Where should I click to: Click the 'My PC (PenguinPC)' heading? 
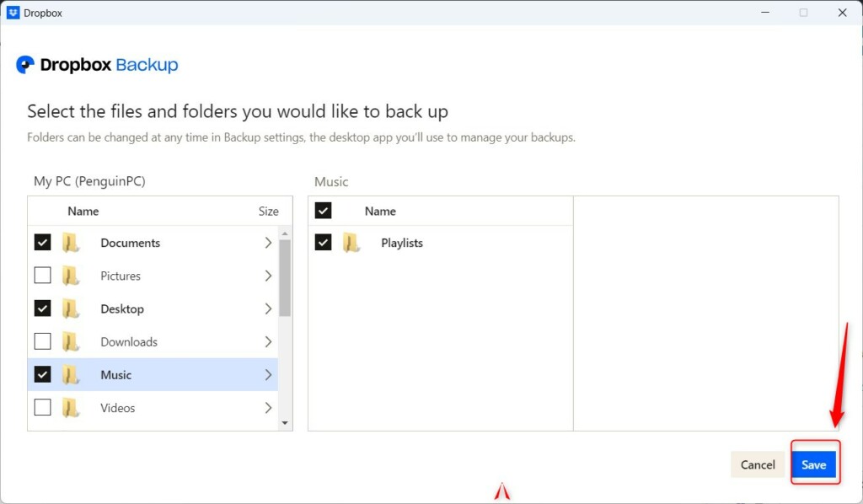click(x=89, y=181)
